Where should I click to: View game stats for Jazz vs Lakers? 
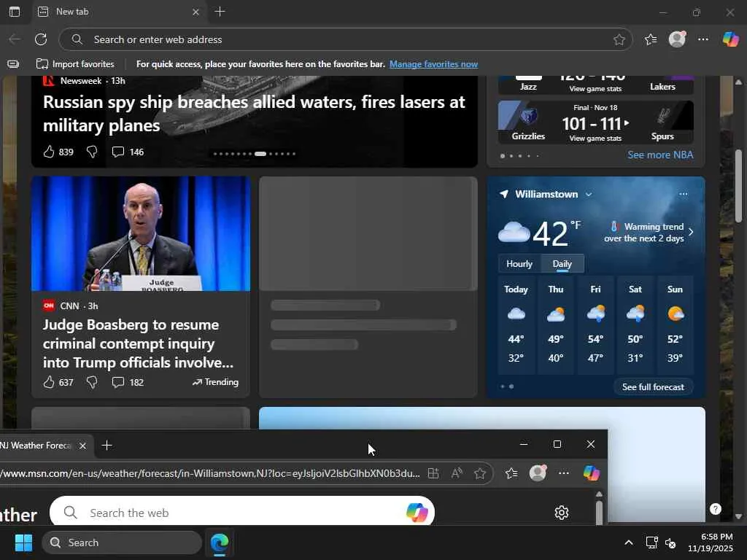[595, 89]
